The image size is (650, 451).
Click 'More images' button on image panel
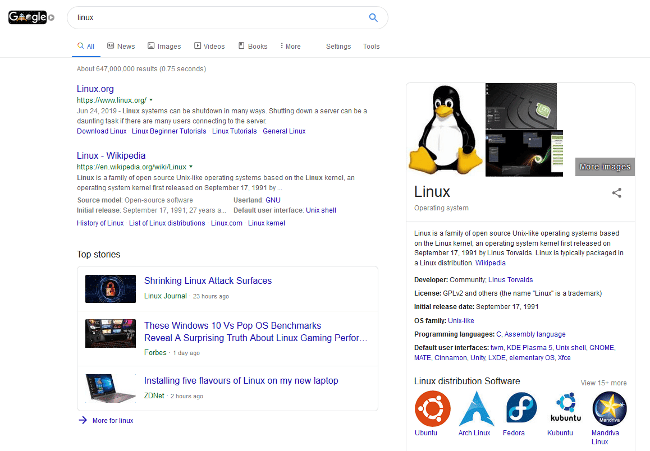(x=605, y=167)
